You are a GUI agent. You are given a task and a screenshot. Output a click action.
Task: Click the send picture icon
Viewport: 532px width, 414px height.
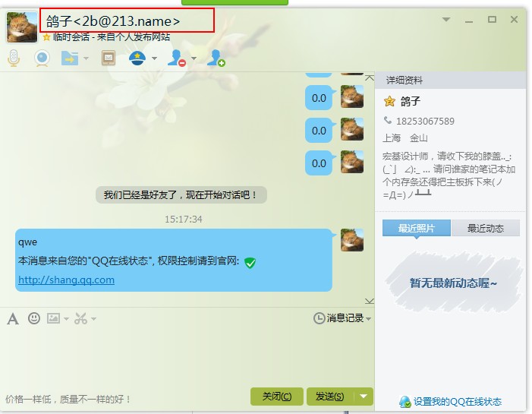(x=54, y=318)
